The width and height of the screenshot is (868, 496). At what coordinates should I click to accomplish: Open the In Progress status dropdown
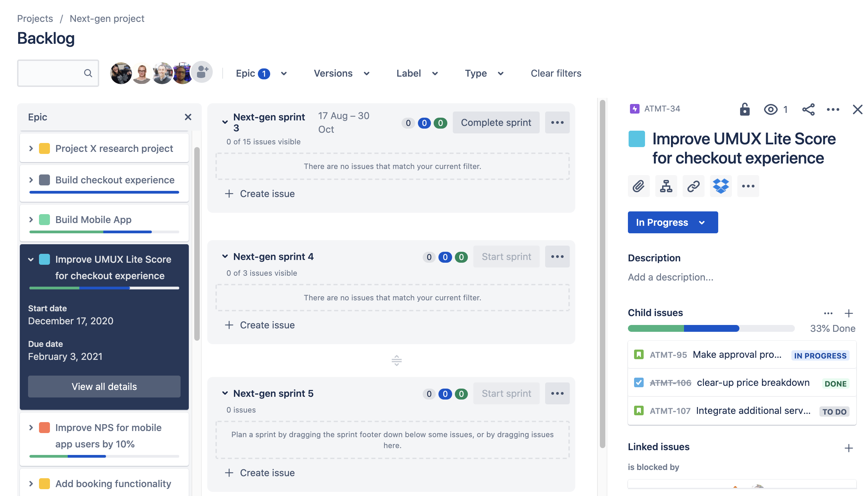[x=672, y=222]
